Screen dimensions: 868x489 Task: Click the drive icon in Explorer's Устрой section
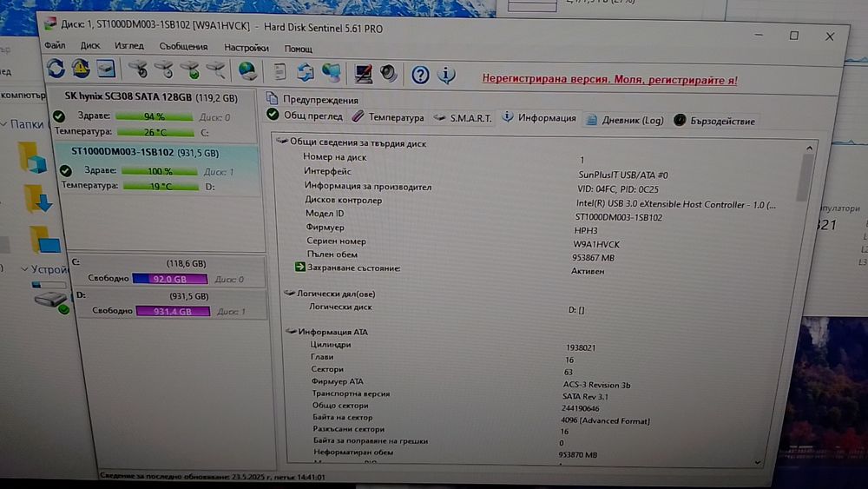click(51, 301)
